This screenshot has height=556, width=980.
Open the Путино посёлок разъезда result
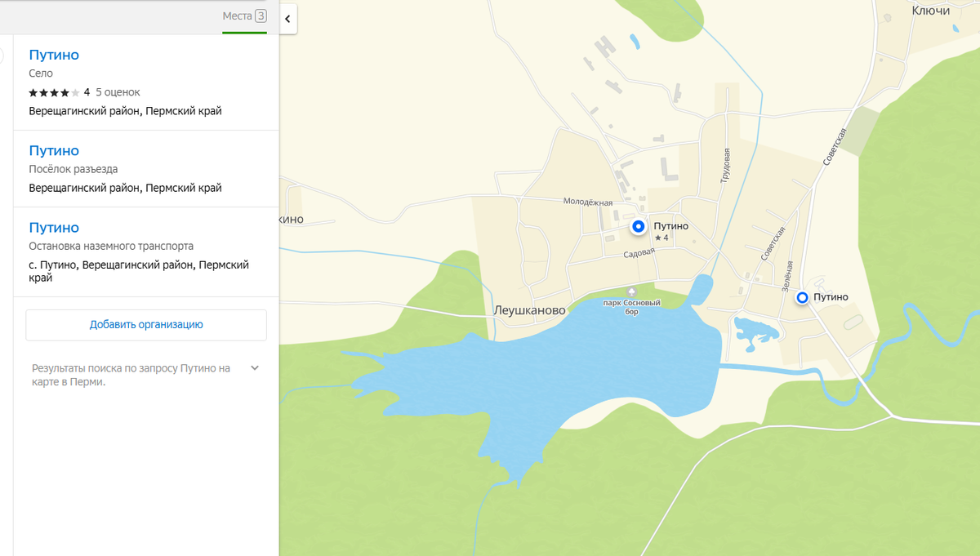tap(53, 150)
